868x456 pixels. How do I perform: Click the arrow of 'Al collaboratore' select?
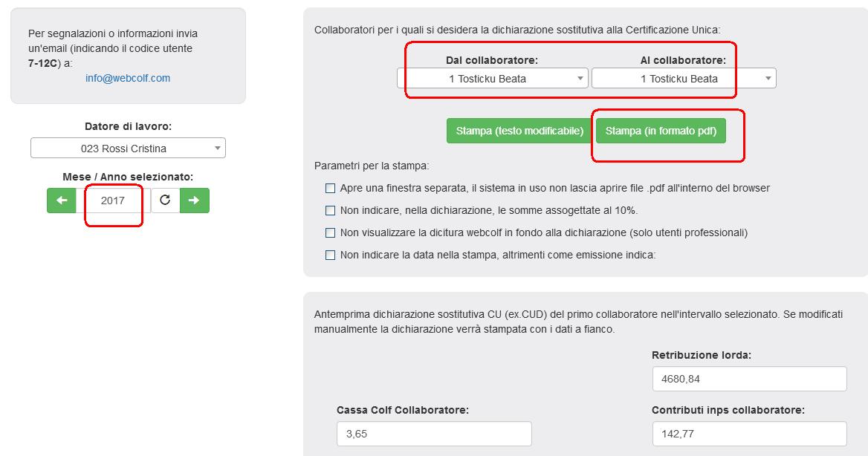click(768, 79)
